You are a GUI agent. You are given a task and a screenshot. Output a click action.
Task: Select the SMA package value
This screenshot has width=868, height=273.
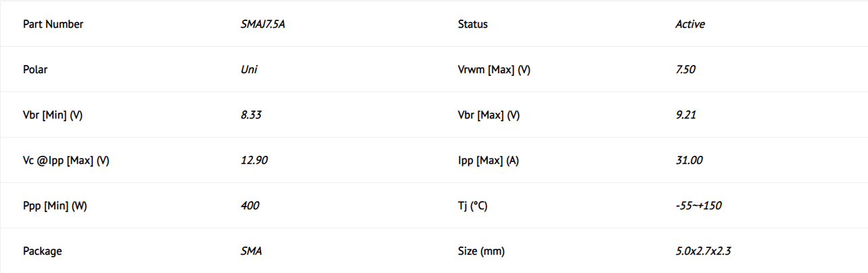[x=251, y=251]
